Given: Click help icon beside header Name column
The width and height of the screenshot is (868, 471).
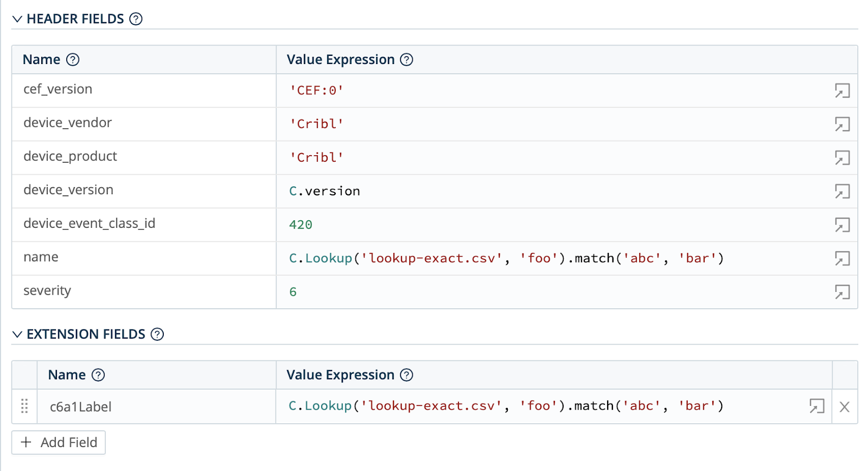Looking at the screenshot, I should [x=73, y=60].
